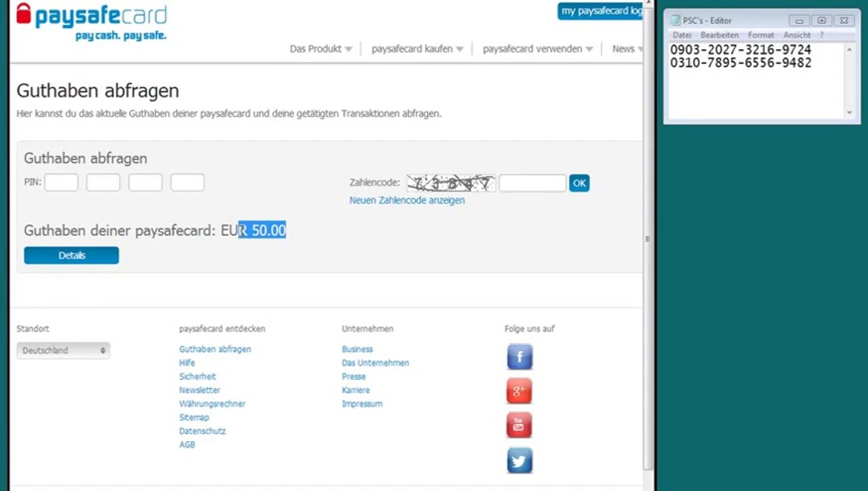This screenshot has width=868, height=491.
Task: Click the code line 0310-7895-6556-9482
Action: coord(740,63)
